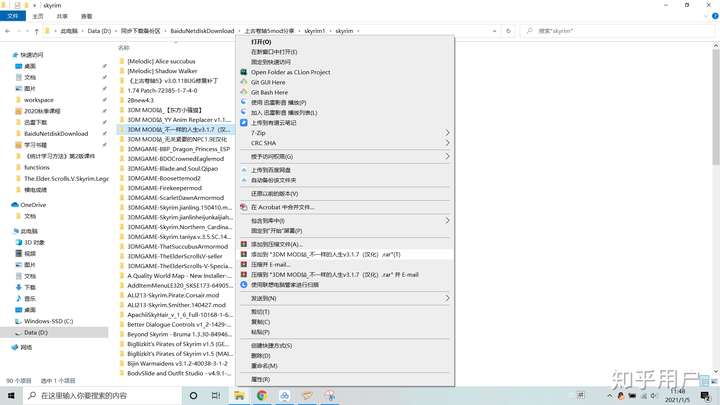Click the Back arrow in Explorer
720x405 pixels.
(x=7, y=31)
